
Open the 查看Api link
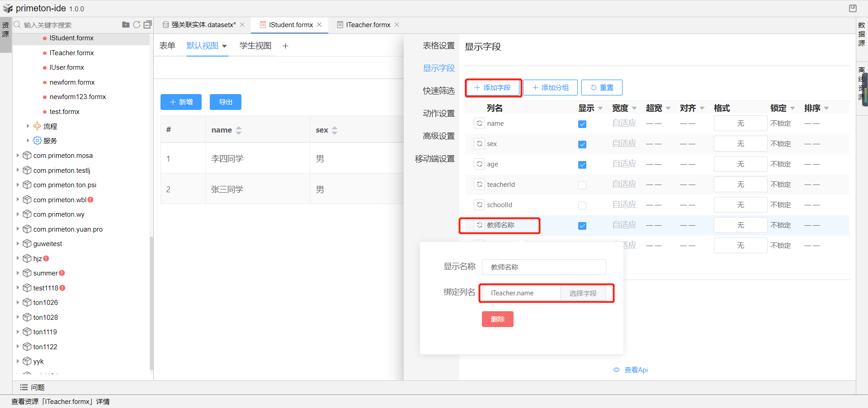[636, 370]
